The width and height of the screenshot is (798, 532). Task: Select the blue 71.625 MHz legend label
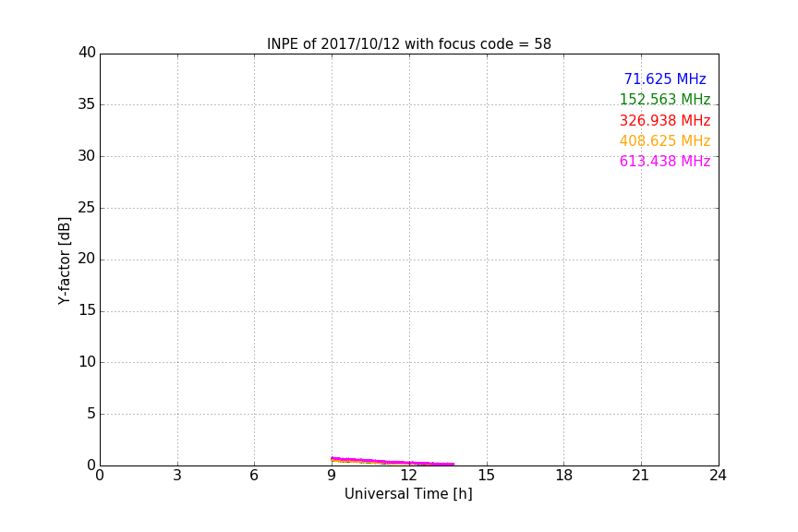point(665,79)
